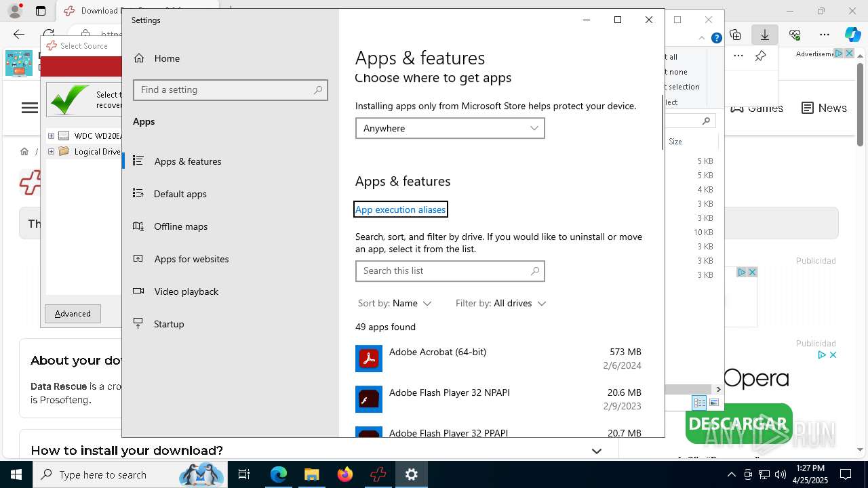This screenshot has width=868, height=488.
Task: Open Edge Settings and more menu
Action: click(x=825, y=34)
